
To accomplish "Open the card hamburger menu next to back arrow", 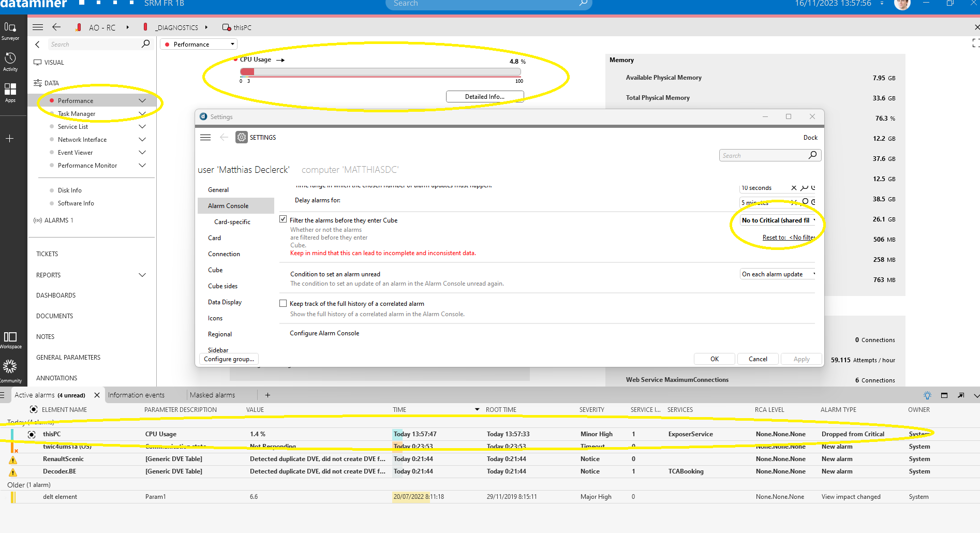I will [x=38, y=27].
